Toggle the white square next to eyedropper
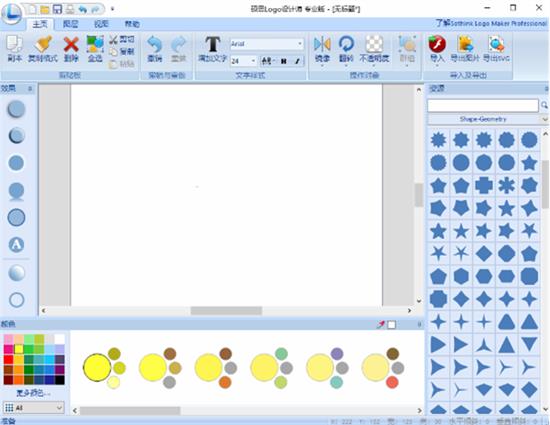This screenshot has height=425, width=550. tap(391, 325)
